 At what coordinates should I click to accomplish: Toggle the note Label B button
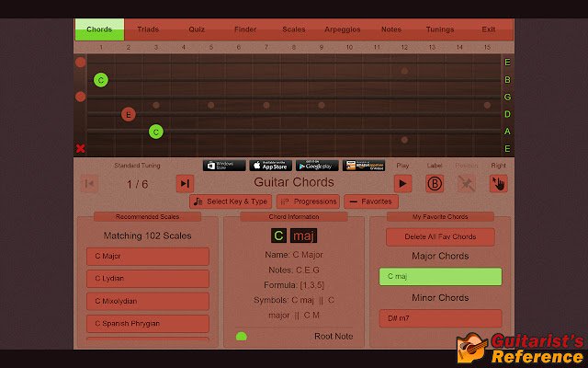[x=435, y=184]
